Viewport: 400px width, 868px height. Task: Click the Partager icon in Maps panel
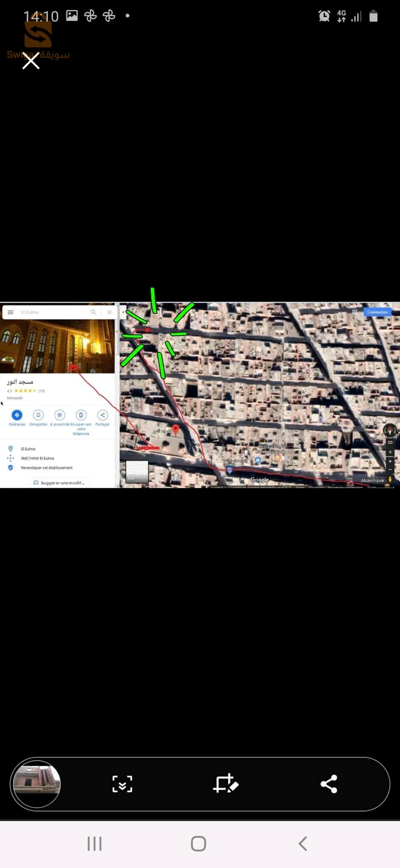pos(103,415)
